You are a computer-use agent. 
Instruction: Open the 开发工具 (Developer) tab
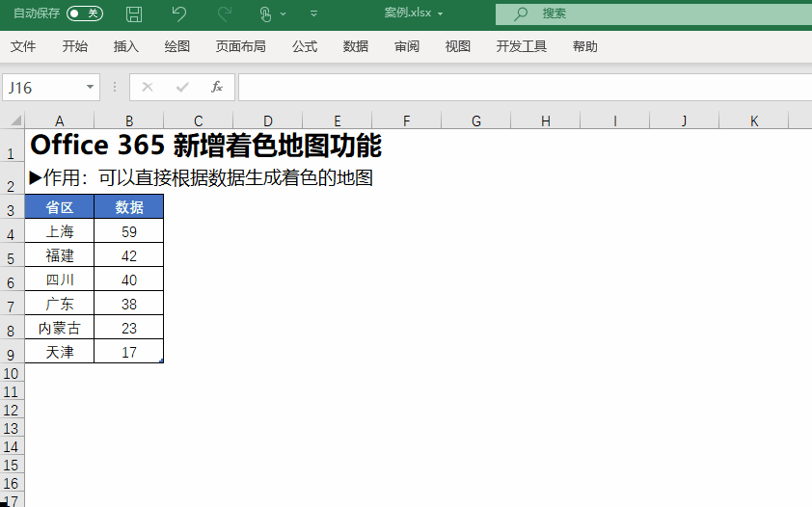point(522,46)
